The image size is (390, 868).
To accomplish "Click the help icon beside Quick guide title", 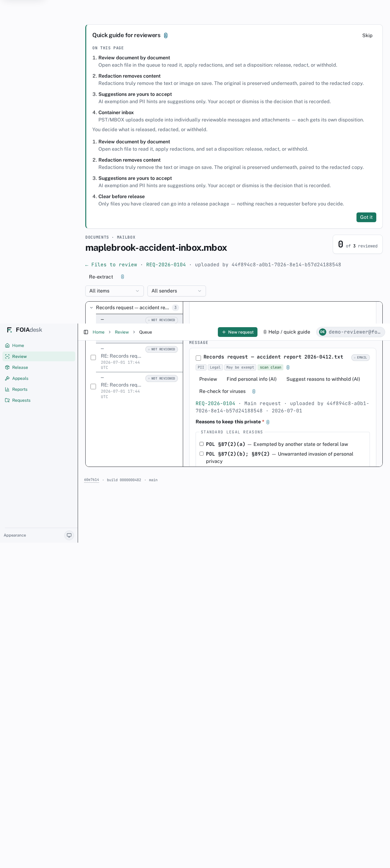I will [x=166, y=35].
